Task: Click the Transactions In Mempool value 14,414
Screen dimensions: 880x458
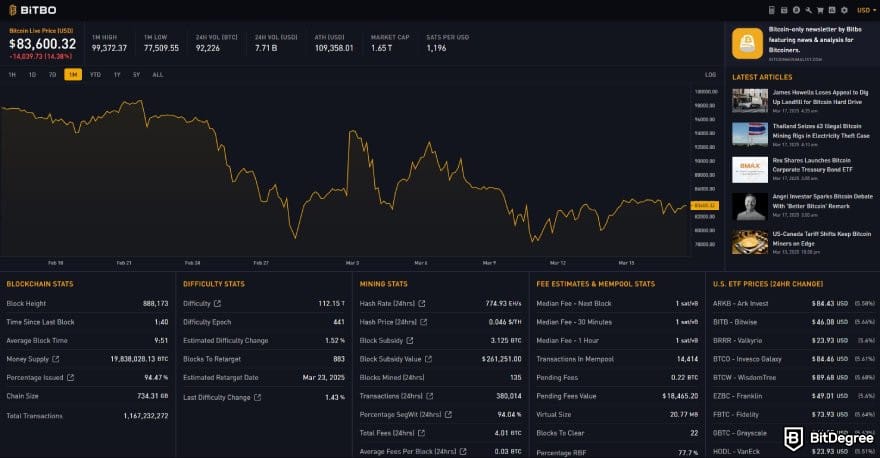Action: click(x=688, y=359)
